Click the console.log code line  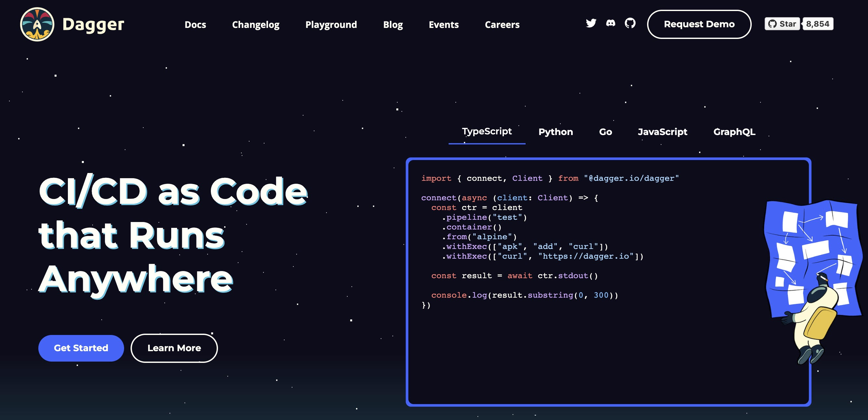(x=524, y=295)
